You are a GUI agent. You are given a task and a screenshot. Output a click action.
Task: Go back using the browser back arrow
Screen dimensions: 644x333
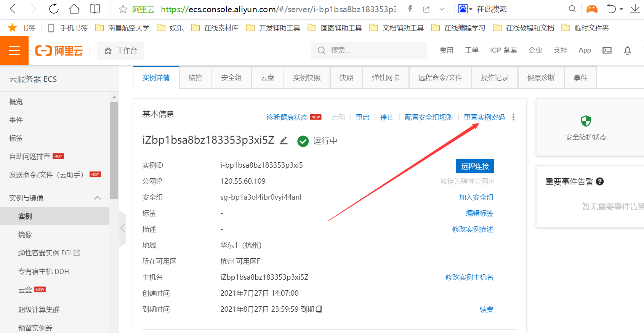13,9
